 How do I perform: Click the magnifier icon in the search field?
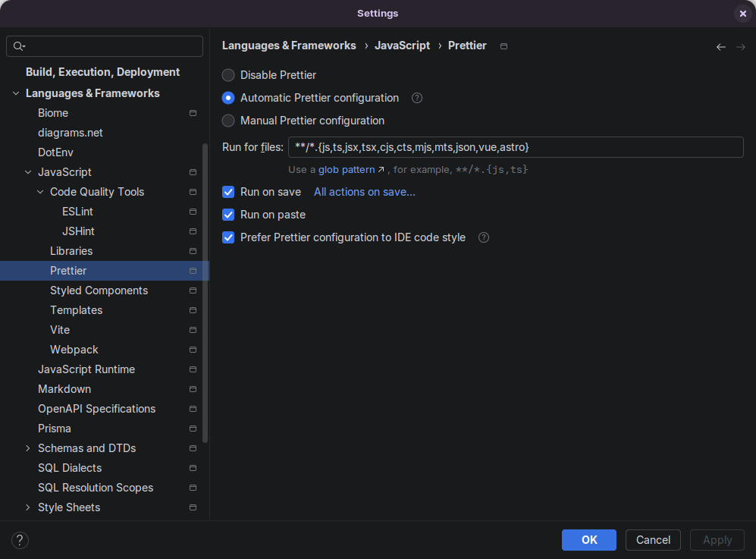[19, 46]
